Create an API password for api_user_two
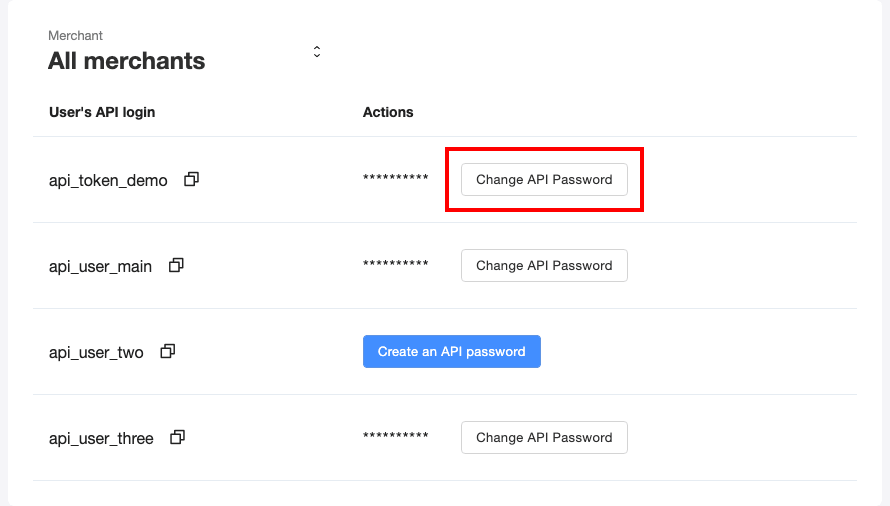Image resolution: width=890 pixels, height=506 pixels. tap(451, 352)
